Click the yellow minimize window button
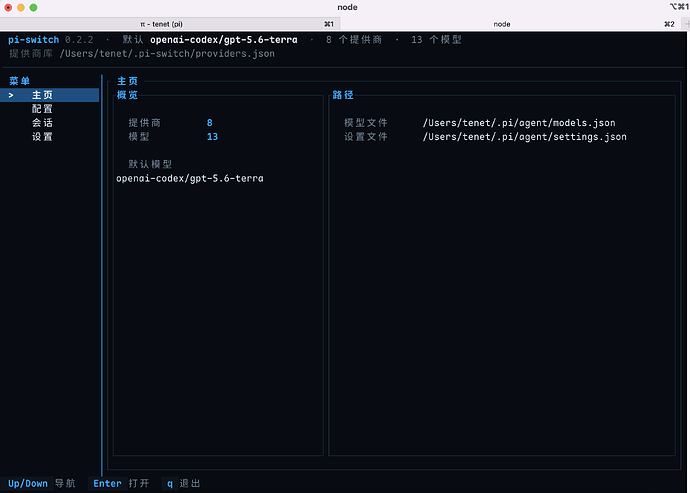Screen dimensions: 690x493 (21, 7)
